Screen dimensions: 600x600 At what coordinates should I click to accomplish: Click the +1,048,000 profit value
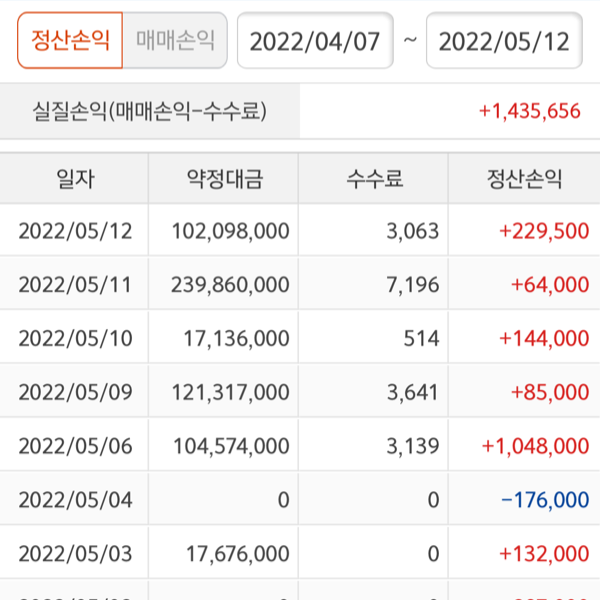[x=535, y=446]
